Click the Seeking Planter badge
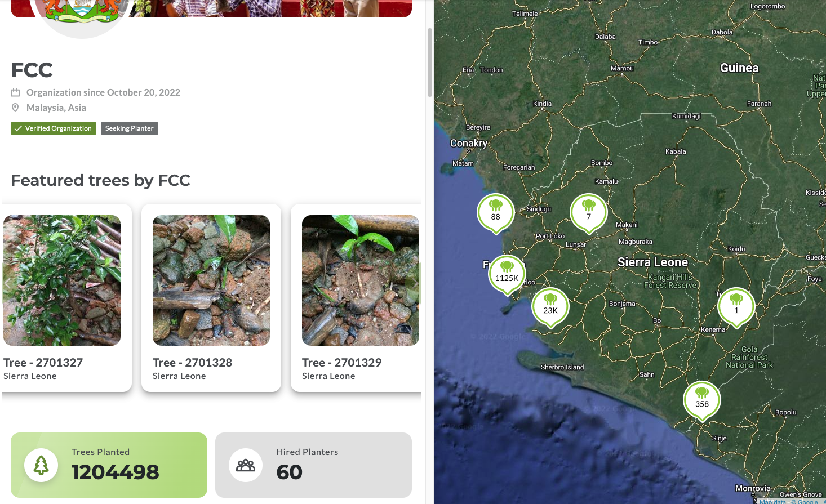The height and width of the screenshot is (504, 826). tap(129, 128)
